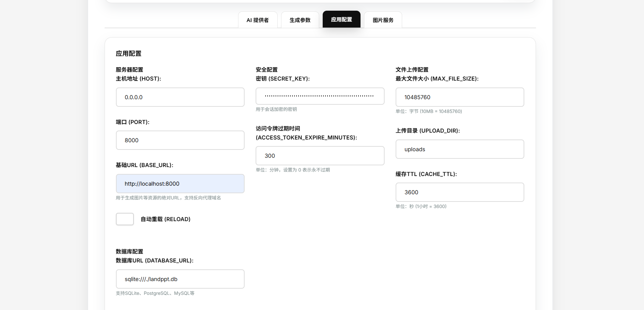Viewport: 644px width, 310px height.
Task: Open the 生成参数 tab
Action: pyautogui.click(x=300, y=20)
